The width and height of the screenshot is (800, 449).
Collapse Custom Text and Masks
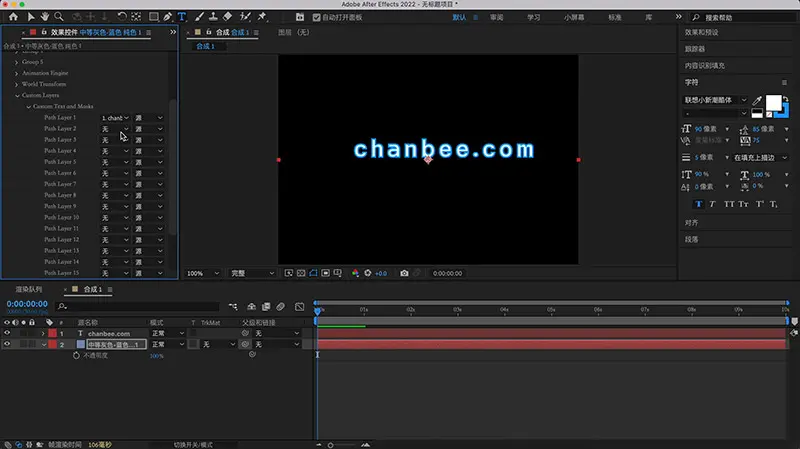(28, 107)
